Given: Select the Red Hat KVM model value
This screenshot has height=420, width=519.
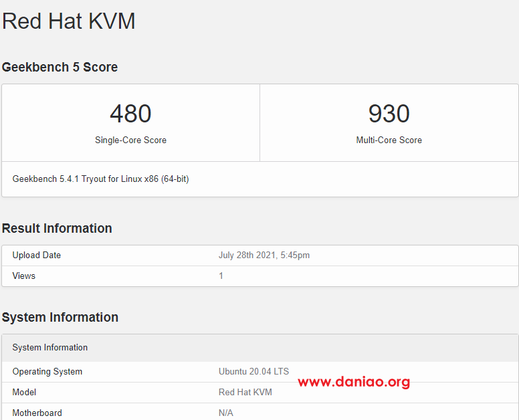Looking at the screenshot, I should (x=245, y=392).
